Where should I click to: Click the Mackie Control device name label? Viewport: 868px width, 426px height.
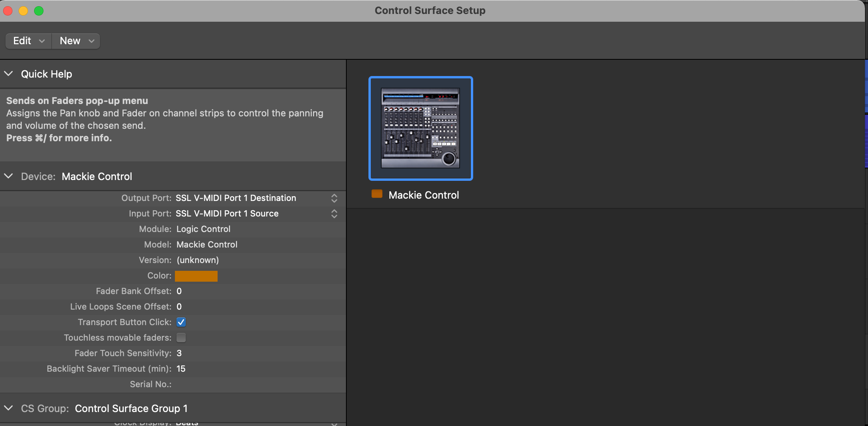coord(424,195)
